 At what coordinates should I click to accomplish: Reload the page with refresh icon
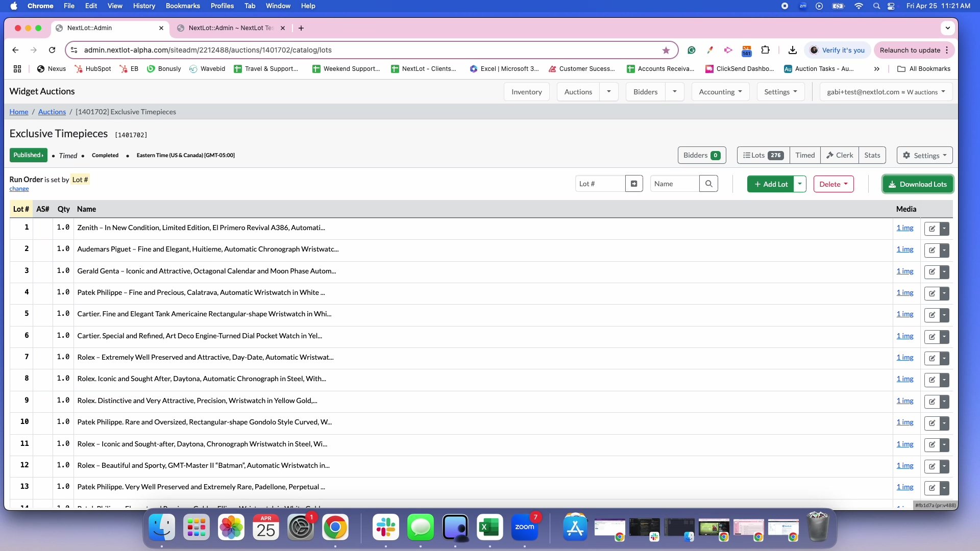52,50
